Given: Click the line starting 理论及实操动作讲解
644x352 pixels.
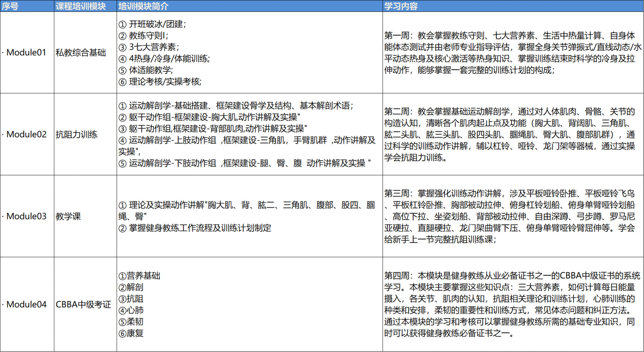Looking at the screenshot, I should [247, 210].
